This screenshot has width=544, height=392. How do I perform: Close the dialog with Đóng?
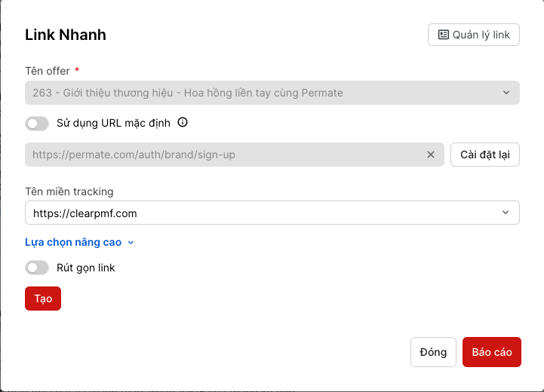point(433,352)
